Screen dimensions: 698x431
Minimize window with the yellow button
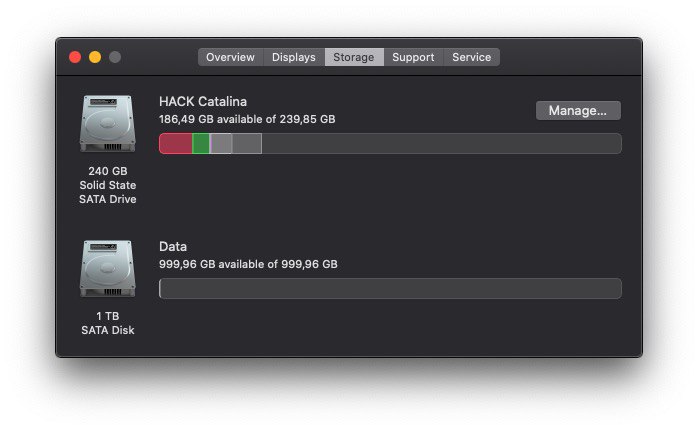[x=95, y=57]
